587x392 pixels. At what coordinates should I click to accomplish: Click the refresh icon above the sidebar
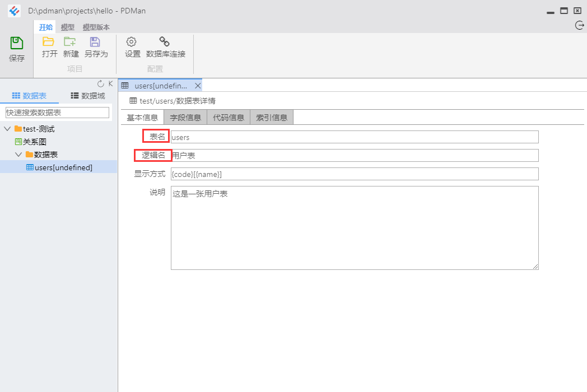pyautogui.click(x=100, y=82)
